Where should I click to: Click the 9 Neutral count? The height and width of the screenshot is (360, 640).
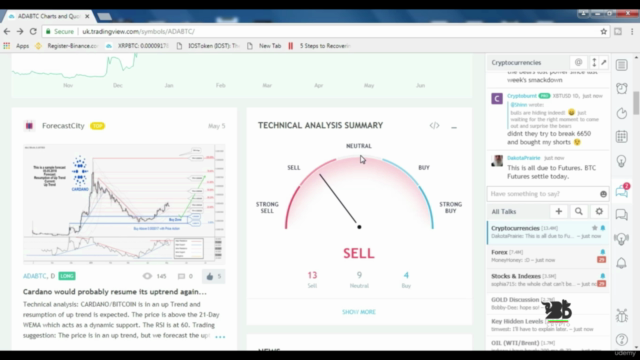[359, 275]
